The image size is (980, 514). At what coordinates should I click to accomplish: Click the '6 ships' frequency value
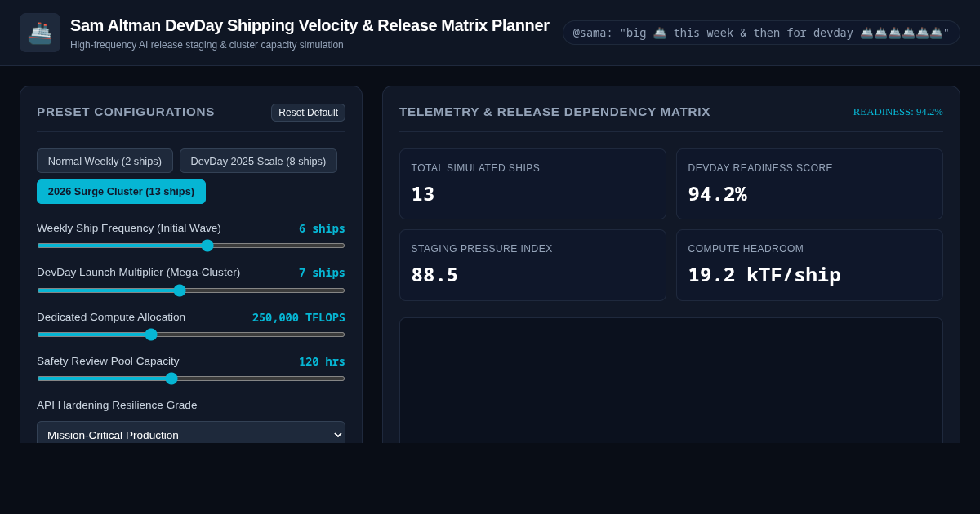322,228
